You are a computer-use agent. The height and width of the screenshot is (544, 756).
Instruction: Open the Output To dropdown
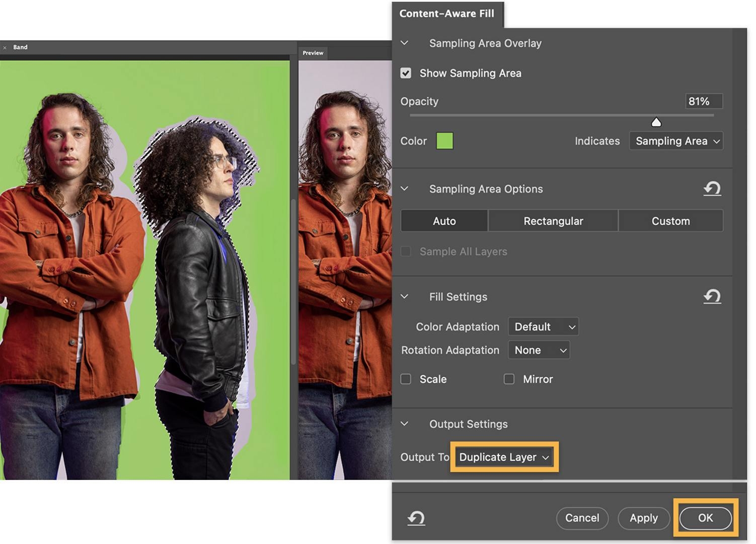(x=503, y=457)
